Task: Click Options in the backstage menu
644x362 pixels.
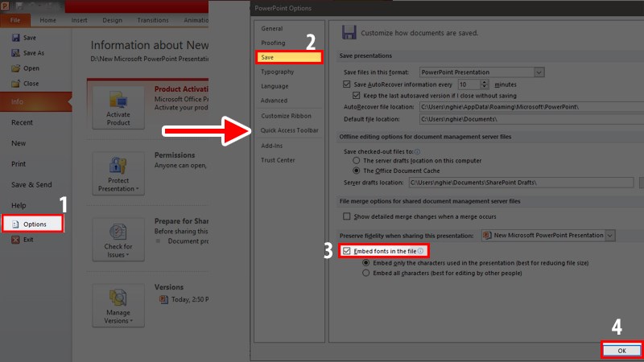Action: 33,224
